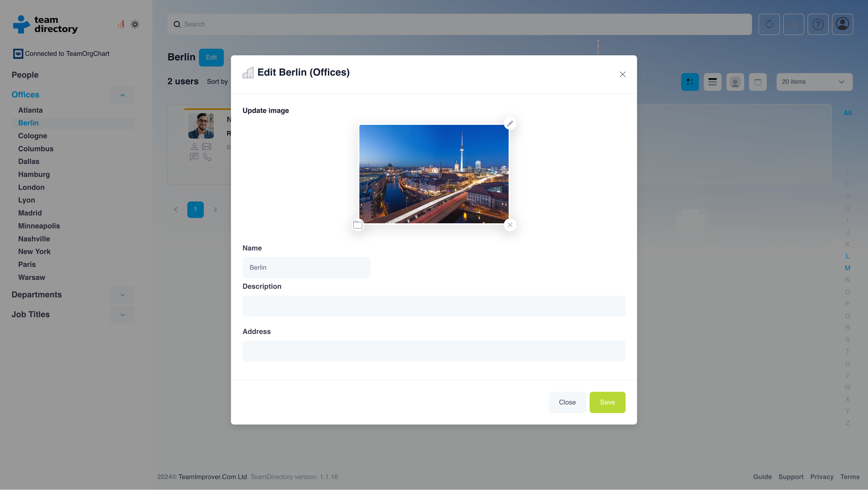
Task: Click the Edit button beside Berlin
Action: click(211, 57)
